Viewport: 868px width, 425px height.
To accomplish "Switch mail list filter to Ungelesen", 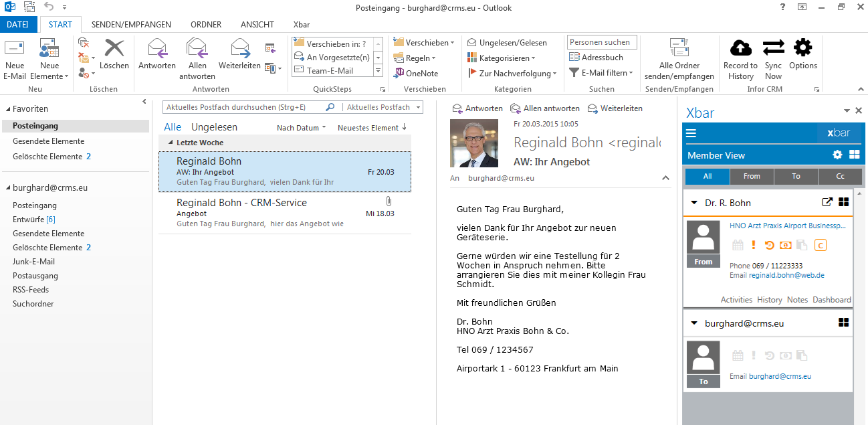I will pyautogui.click(x=214, y=127).
